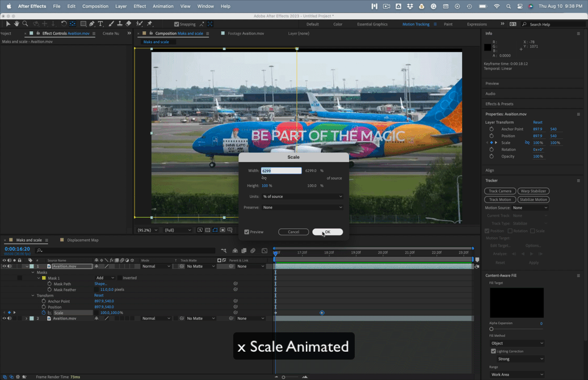Mute audio of layer 1 Avaition.mov

(x=10, y=267)
